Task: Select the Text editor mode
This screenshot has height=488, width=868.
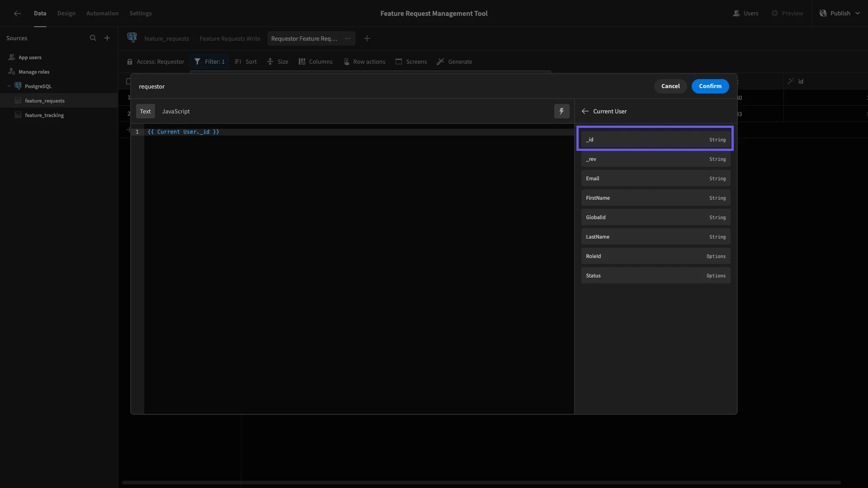Action: click(145, 111)
